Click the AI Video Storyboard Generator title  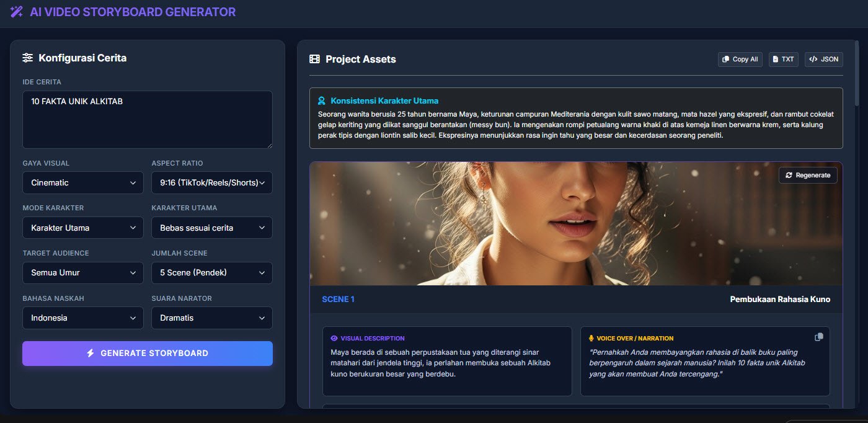pos(133,12)
